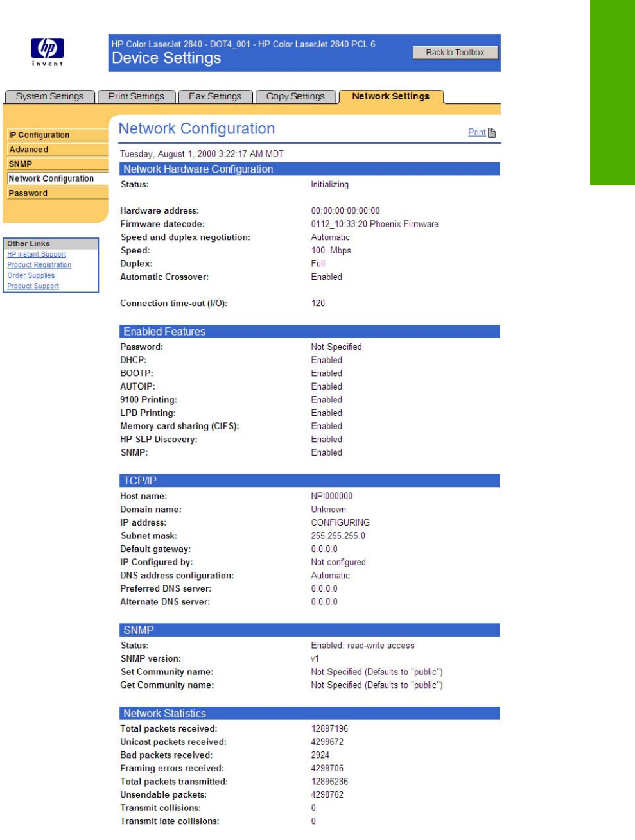Open the Fax Settings tab
This screenshot has height=840, width=635.
[215, 96]
